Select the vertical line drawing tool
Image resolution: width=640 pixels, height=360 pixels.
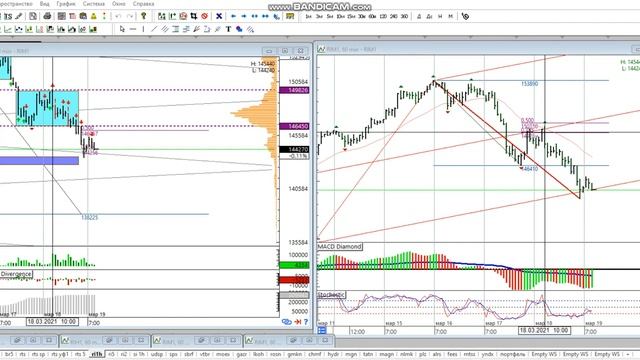[x=143, y=29]
